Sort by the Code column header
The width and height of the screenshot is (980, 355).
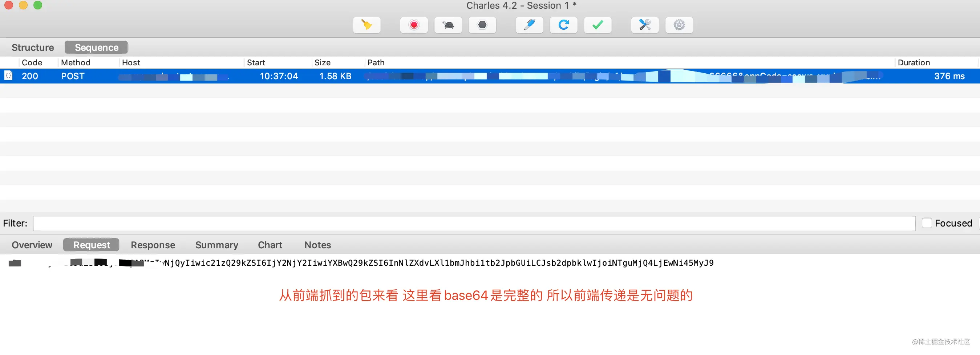(32, 62)
